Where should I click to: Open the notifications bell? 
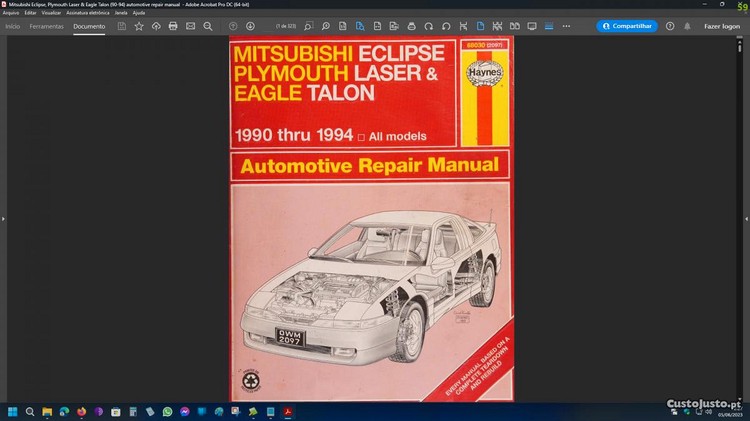click(x=685, y=26)
